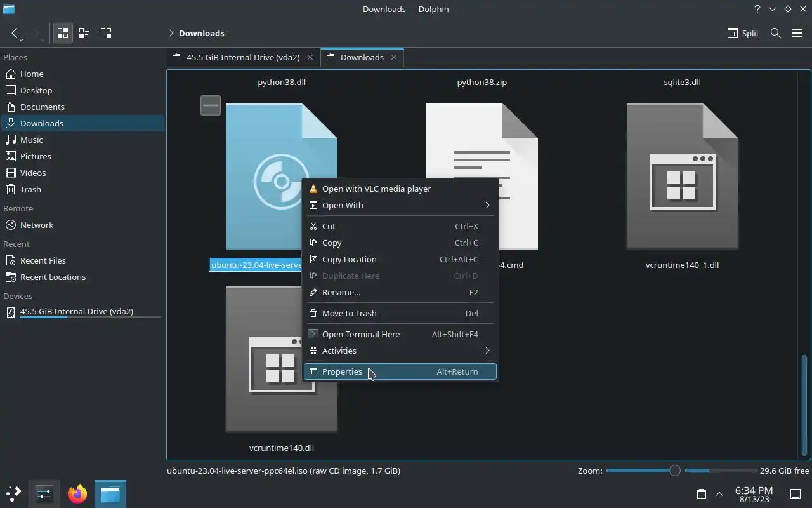Choose Rename... from context menu
The image size is (812, 508).
pyautogui.click(x=400, y=292)
